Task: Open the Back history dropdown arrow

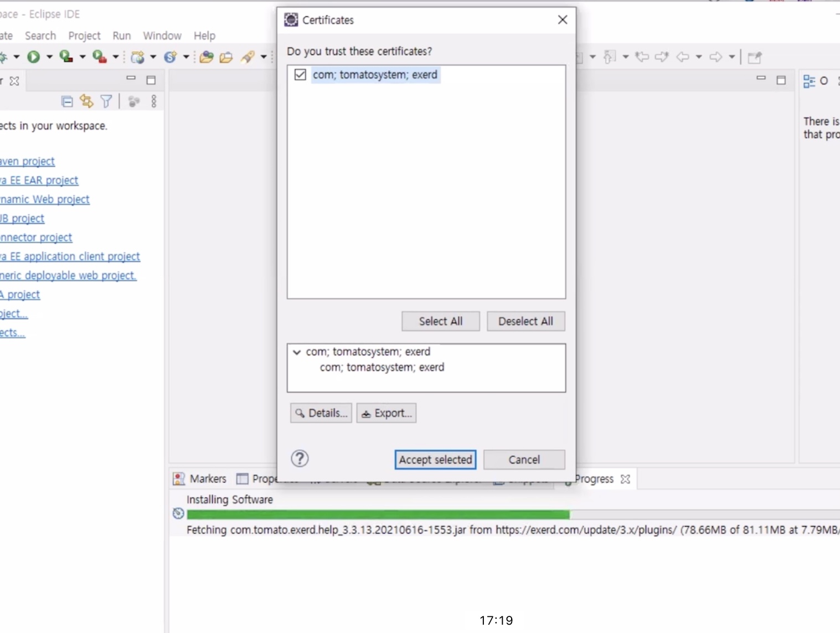Action: click(x=699, y=56)
